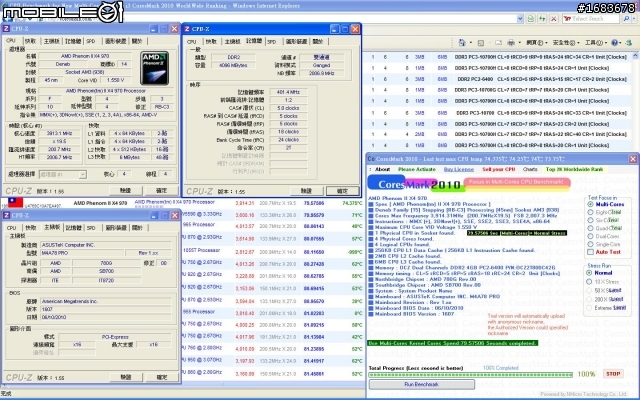The height and width of the screenshot is (400, 640).
Task: Open processor selection combo in CPU-Z
Action: tap(62, 174)
